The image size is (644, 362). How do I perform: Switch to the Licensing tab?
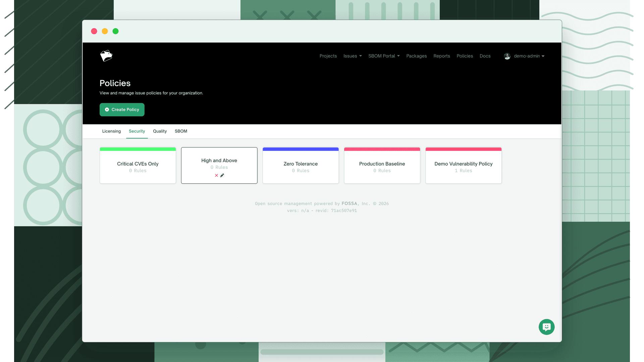[x=111, y=131]
